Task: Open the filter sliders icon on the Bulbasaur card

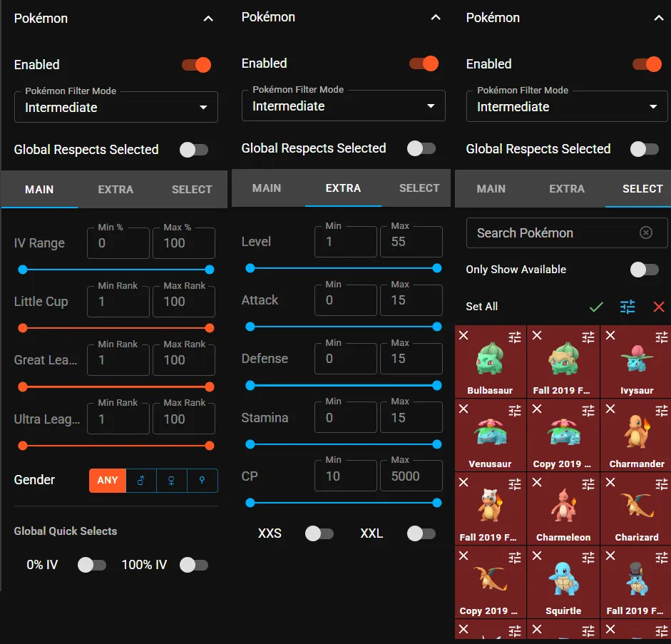Action: pyautogui.click(x=515, y=337)
